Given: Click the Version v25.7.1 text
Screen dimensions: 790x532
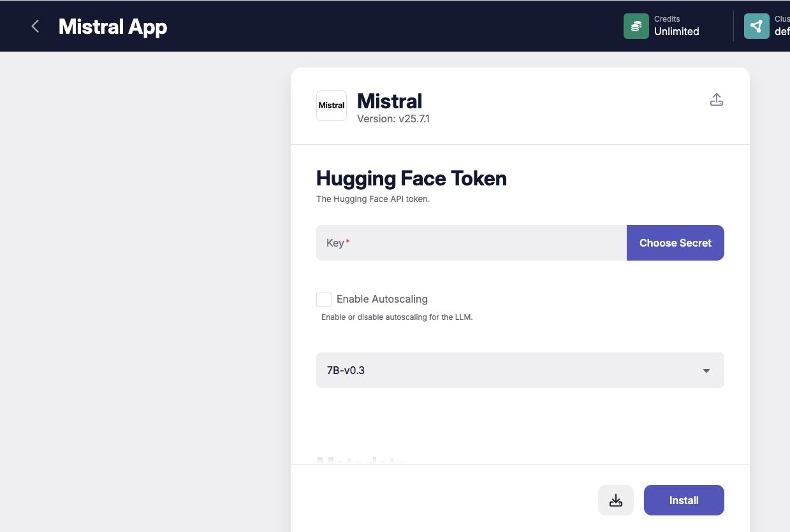Looking at the screenshot, I should 393,119.
